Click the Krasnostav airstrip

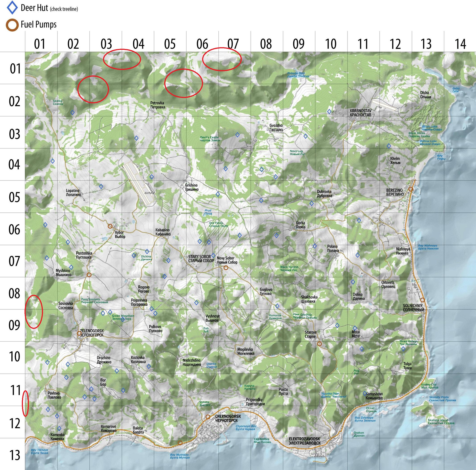tap(384, 105)
